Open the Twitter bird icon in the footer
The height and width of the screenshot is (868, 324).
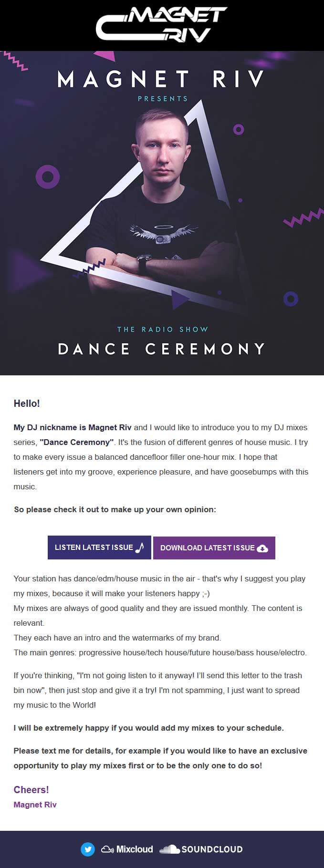[x=87, y=849]
